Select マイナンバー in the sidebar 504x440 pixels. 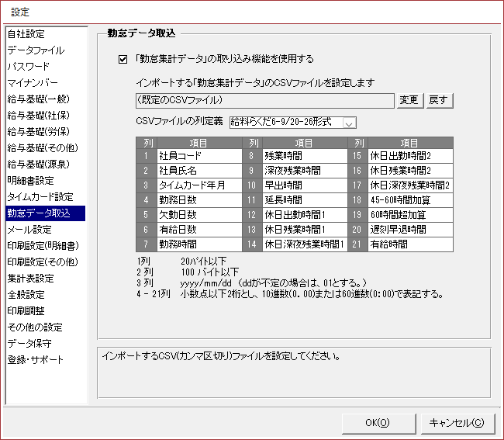point(33,83)
